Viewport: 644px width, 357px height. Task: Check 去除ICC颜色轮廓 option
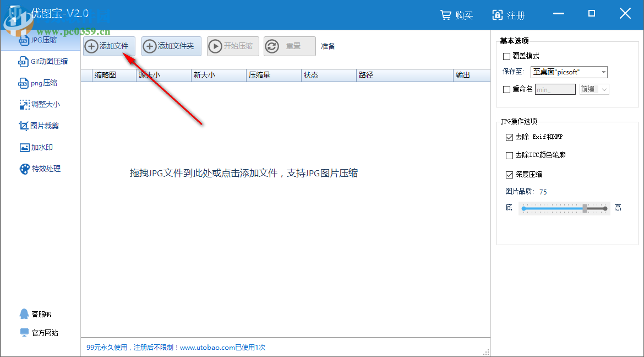click(509, 155)
